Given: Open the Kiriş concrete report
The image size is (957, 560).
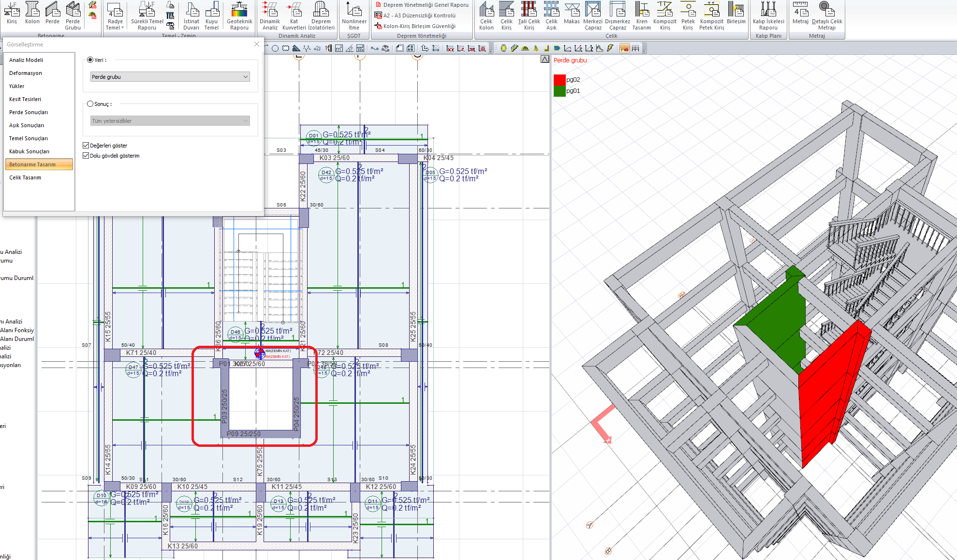Looking at the screenshot, I should click(12, 13).
